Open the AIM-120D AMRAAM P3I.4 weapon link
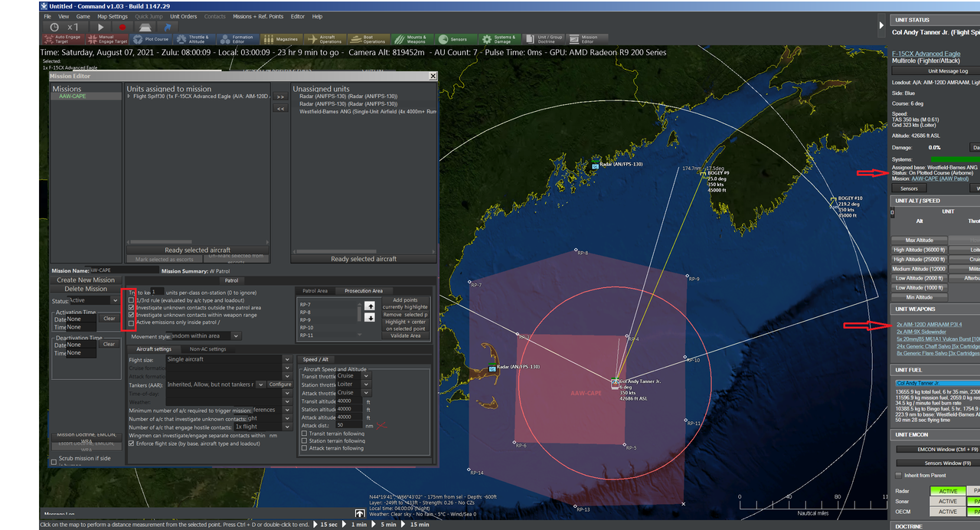980x530 pixels. pos(929,325)
